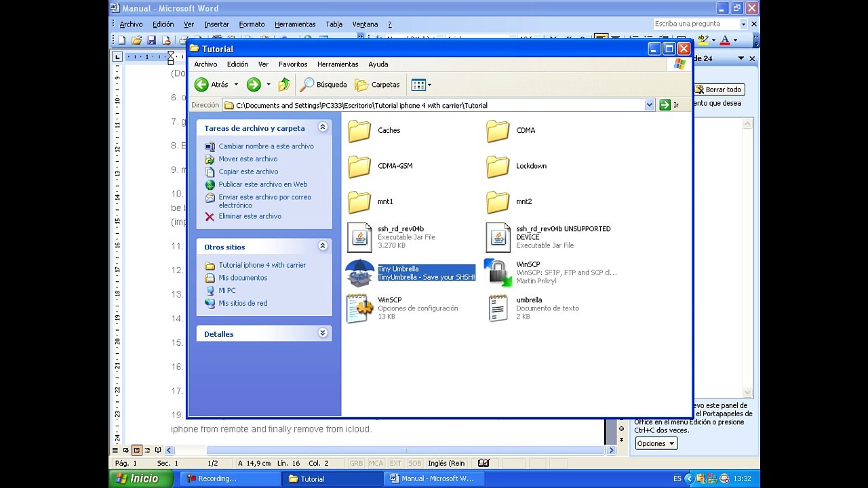
Task: Collapse the Otros sitios section
Action: click(323, 246)
